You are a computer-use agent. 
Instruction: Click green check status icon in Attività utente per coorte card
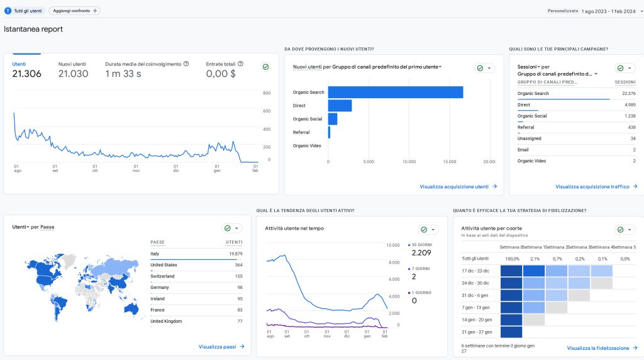tap(620, 230)
